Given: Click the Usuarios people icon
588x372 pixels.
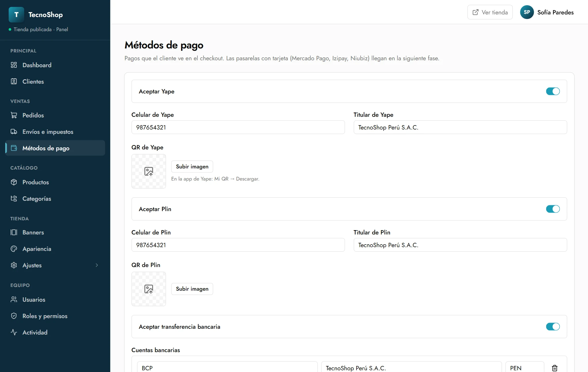Looking at the screenshot, I should [x=14, y=299].
